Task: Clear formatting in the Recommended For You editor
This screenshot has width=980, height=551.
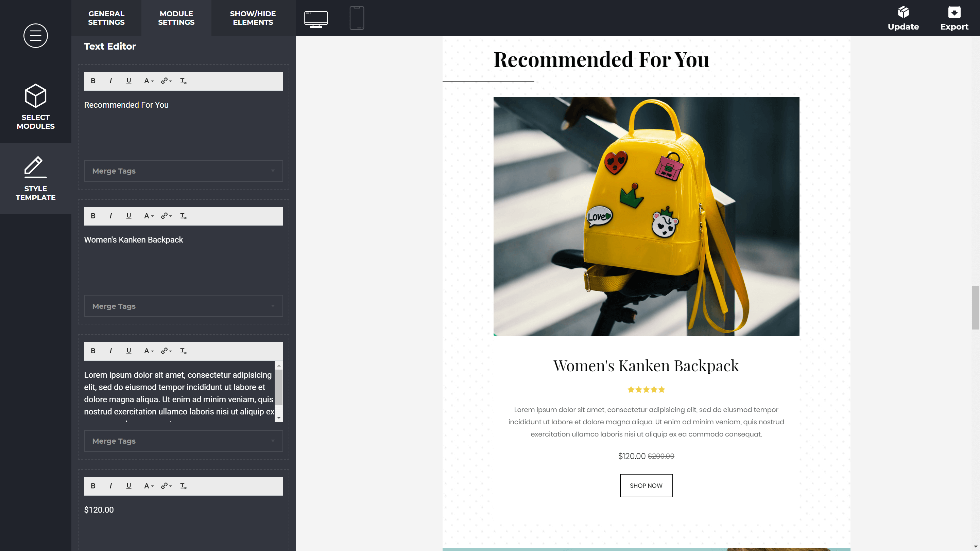Action: (x=183, y=81)
